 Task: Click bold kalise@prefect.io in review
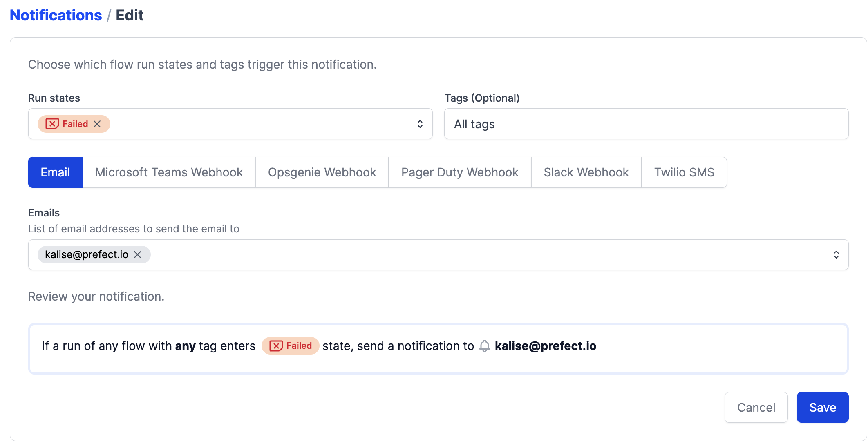point(545,346)
